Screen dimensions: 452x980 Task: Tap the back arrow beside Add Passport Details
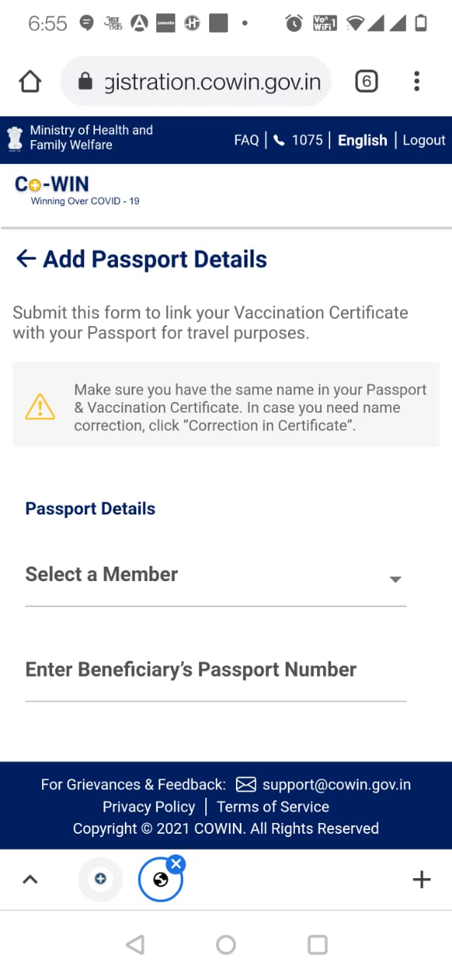click(x=26, y=259)
